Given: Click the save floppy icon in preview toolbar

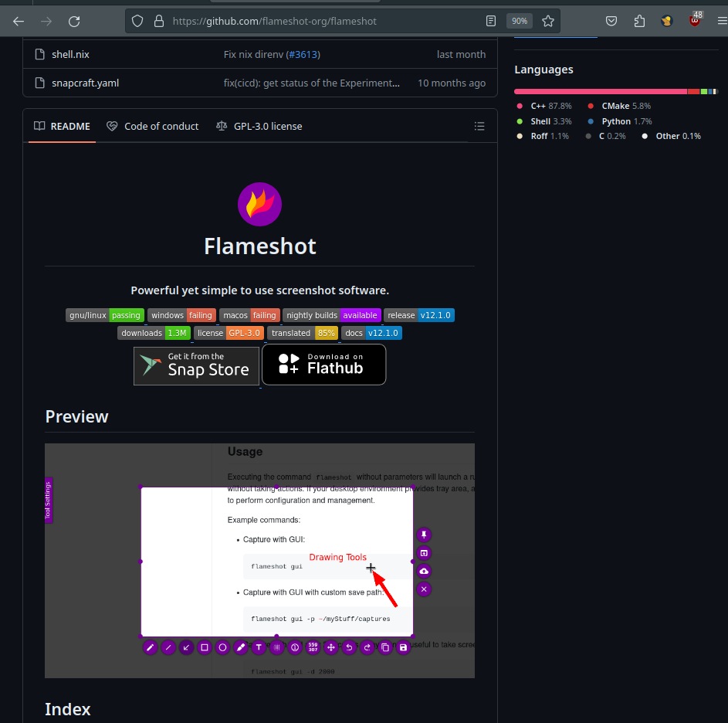Looking at the screenshot, I should (404, 647).
